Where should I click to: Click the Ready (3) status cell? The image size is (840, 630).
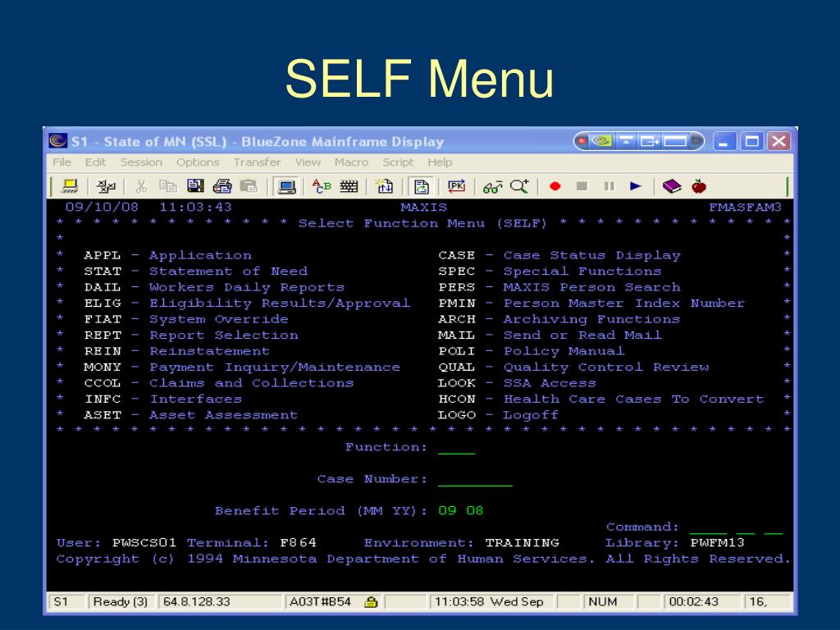121,602
